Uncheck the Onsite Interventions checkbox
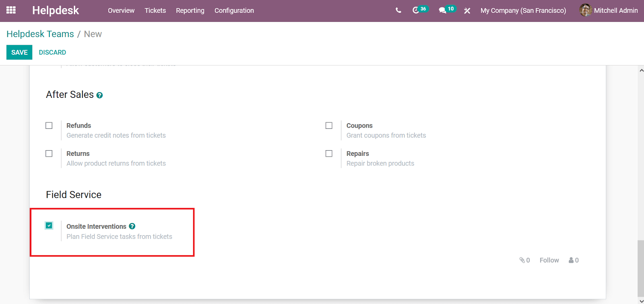The height and width of the screenshot is (304, 644). 49,225
